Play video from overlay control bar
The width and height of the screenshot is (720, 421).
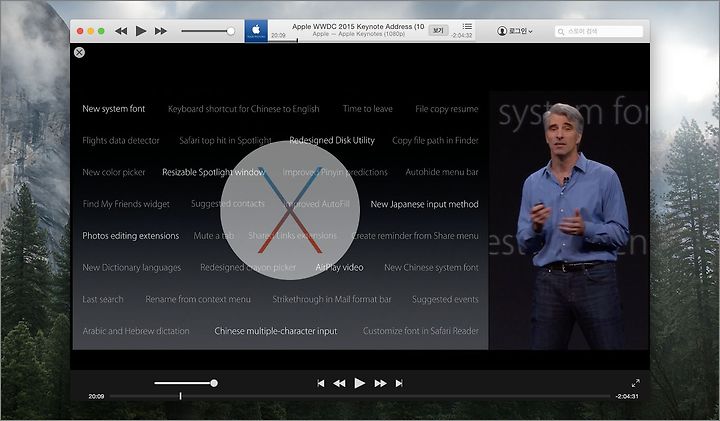[x=360, y=383]
